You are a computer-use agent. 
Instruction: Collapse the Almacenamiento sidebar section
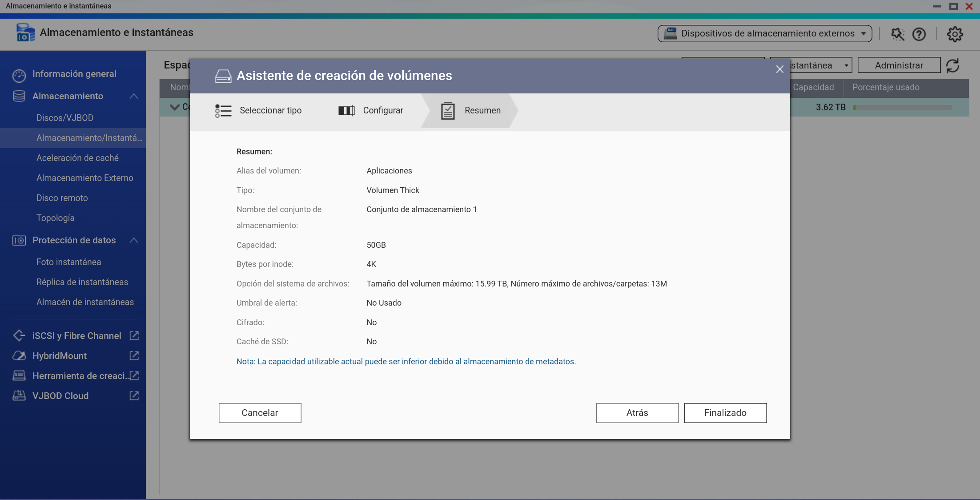133,96
